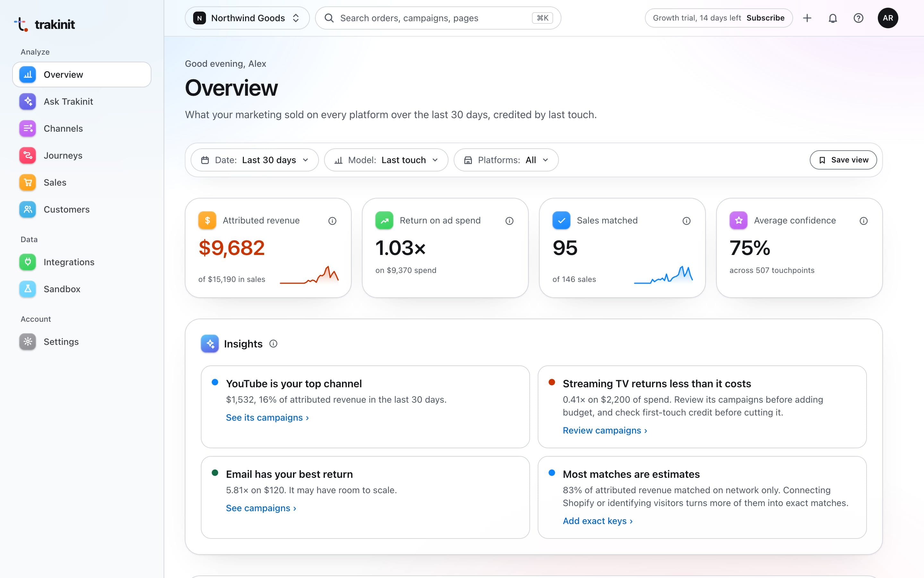Open notifications bell
This screenshot has height=578, width=924.
tap(833, 18)
